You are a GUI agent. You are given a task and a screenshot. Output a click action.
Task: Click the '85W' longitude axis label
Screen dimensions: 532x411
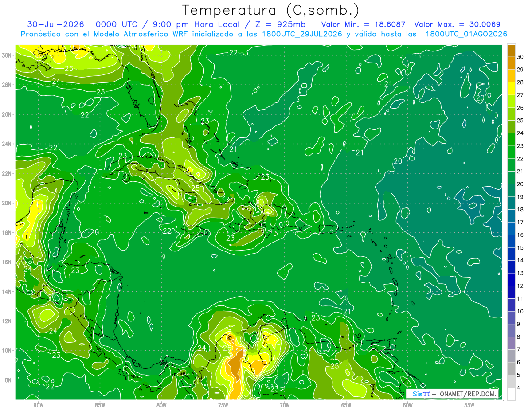(x=100, y=405)
